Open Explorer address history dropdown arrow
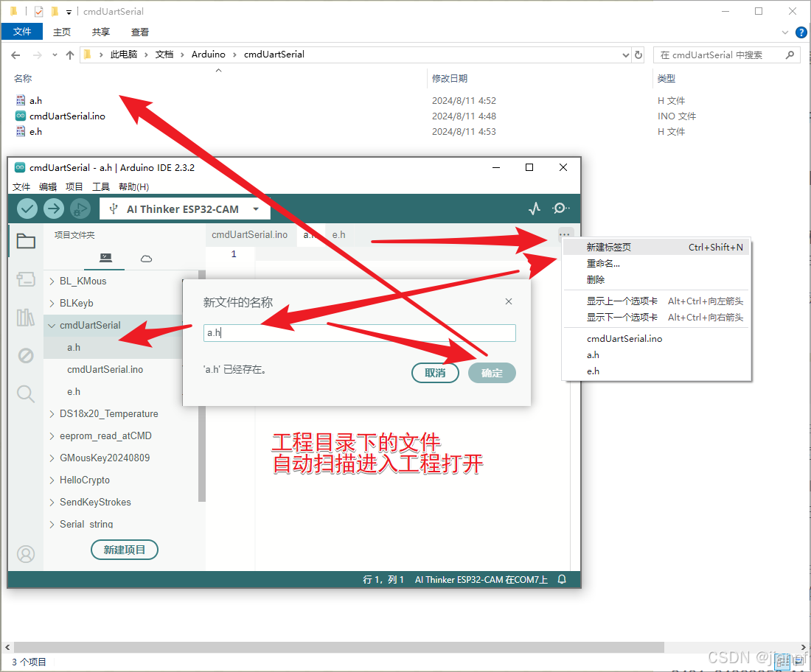Image resolution: width=811 pixels, height=672 pixels. (x=625, y=55)
